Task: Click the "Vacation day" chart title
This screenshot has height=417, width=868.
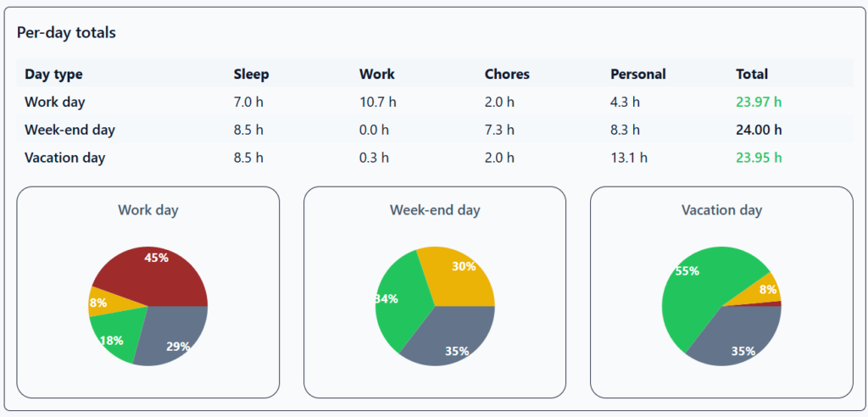Action: (721, 209)
